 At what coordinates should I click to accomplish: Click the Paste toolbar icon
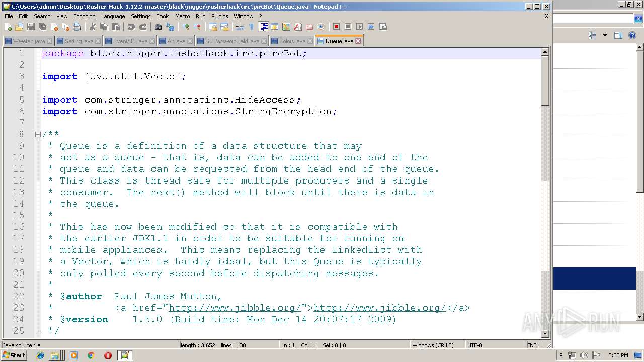[116, 27]
